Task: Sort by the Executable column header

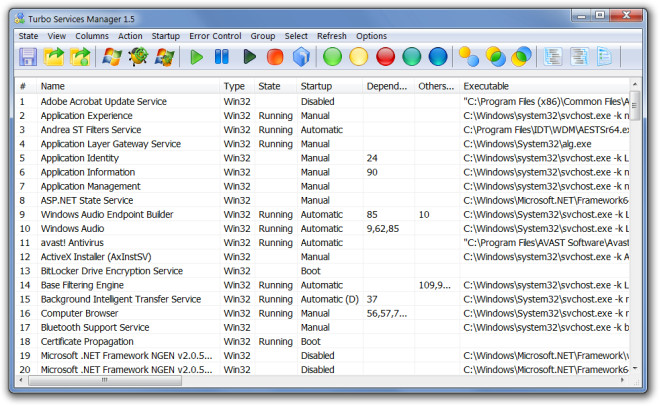Action: pyautogui.click(x=545, y=86)
